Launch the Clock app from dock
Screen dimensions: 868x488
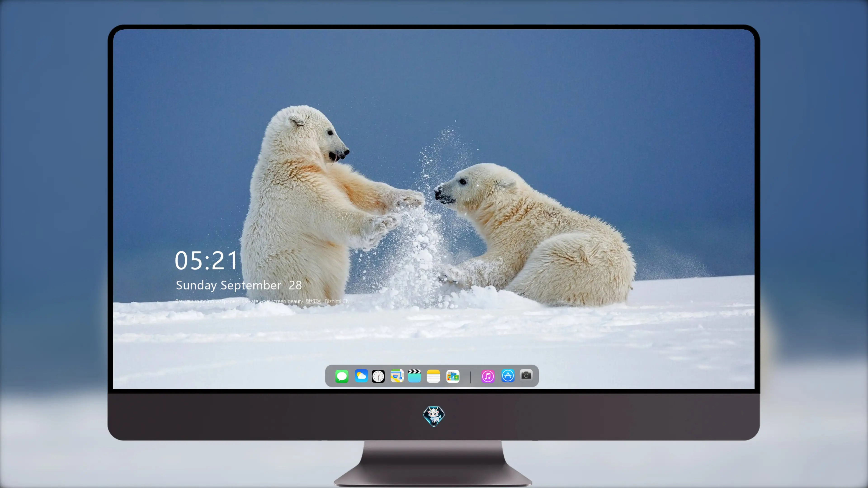378,376
